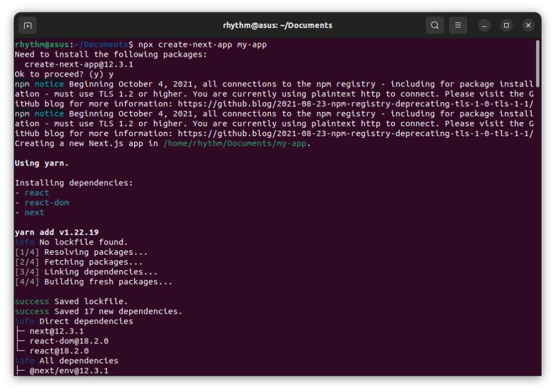
Task: Click the 'Using yarn' text line
Action: pyautogui.click(x=38, y=163)
